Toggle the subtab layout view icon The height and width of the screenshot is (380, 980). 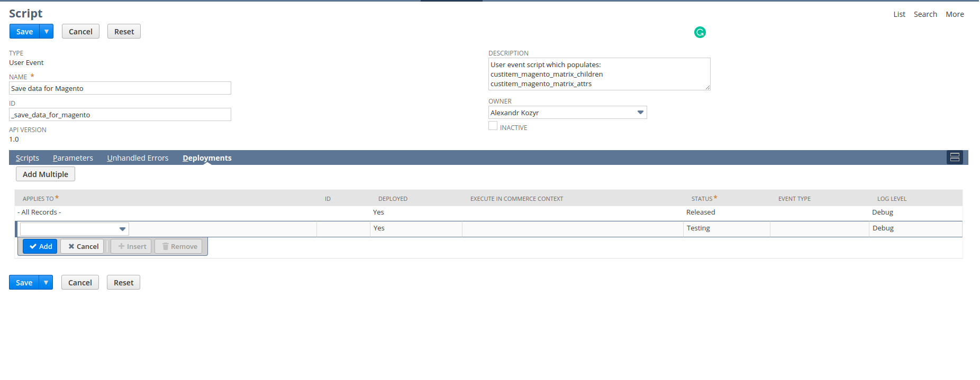[955, 157]
